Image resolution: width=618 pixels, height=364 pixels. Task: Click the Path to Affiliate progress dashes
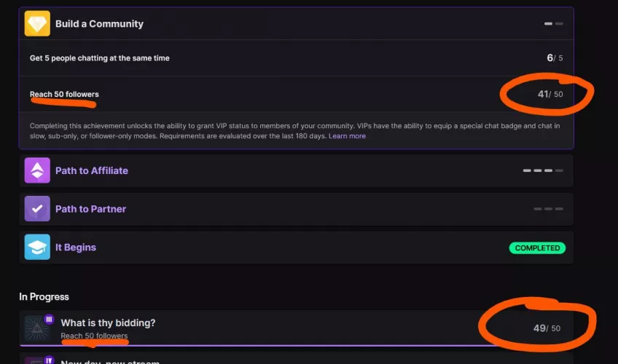pos(542,170)
